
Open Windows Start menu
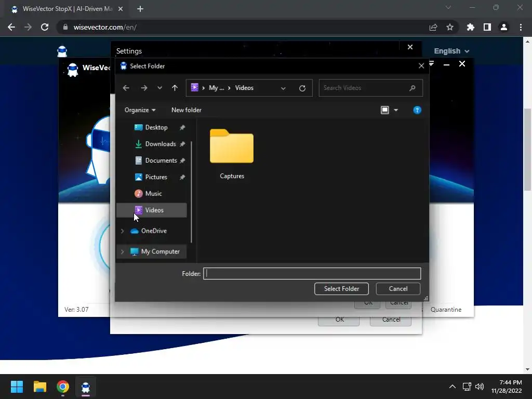point(17,387)
